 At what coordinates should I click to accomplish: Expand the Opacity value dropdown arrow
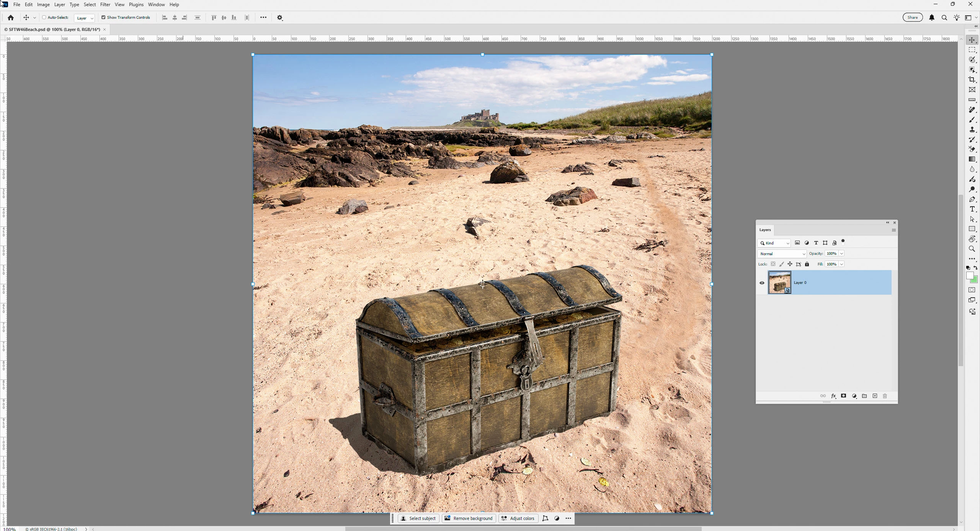(841, 254)
